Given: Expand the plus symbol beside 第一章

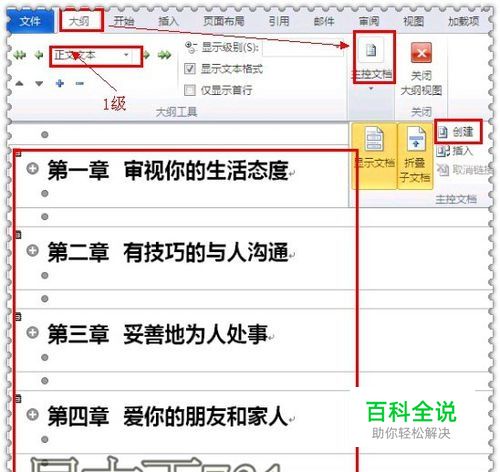Looking at the screenshot, I should click(32, 169).
